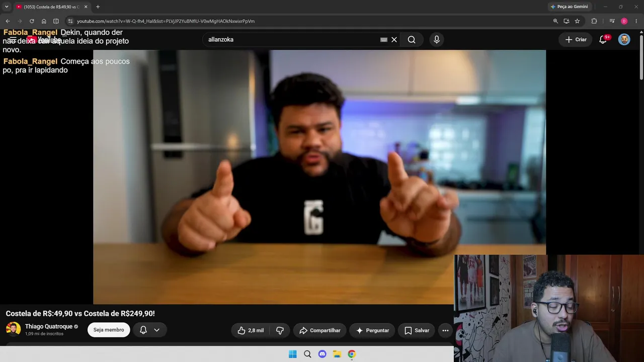Save the video with Salvar

[x=417, y=330]
